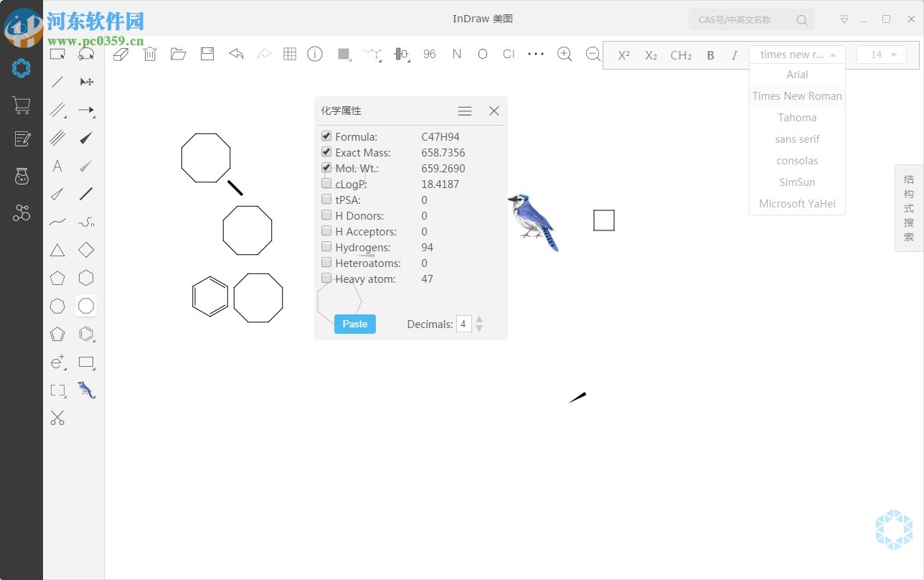Select Tahoma from the font list

797,117
